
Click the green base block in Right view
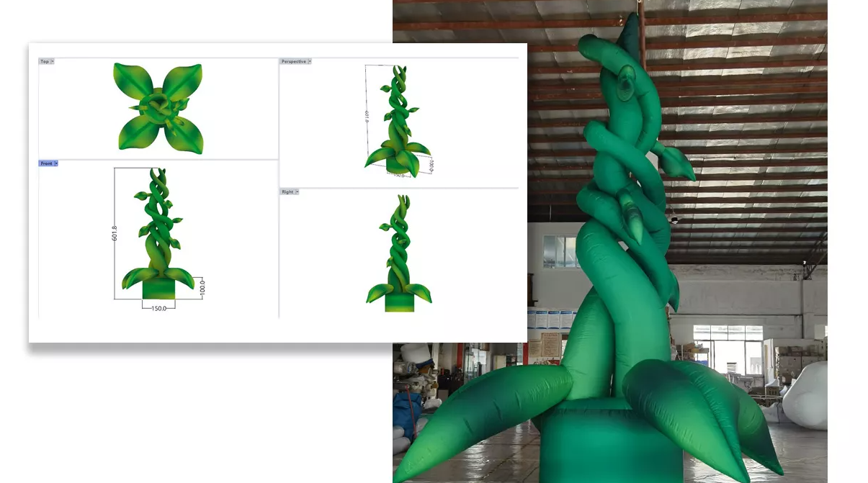398,302
